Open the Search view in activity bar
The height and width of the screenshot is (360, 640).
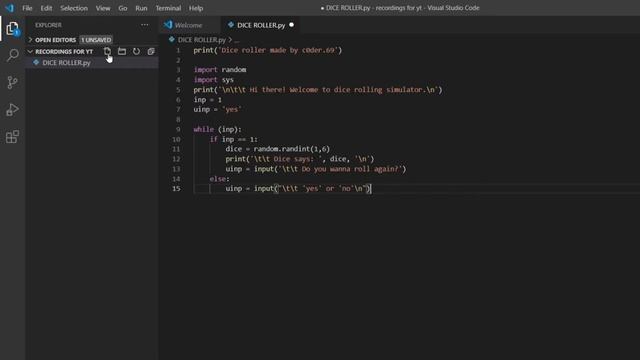(x=12, y=55)
